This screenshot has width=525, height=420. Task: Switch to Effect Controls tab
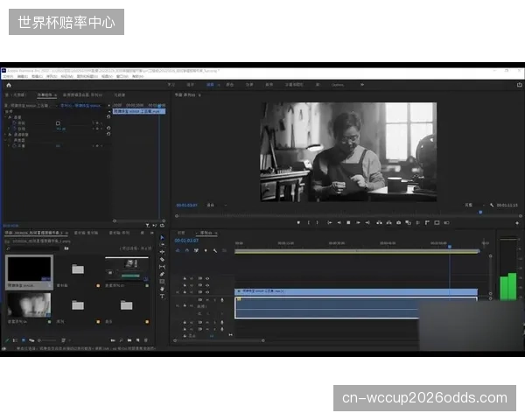pyautogui.click(x=46, y=95)
